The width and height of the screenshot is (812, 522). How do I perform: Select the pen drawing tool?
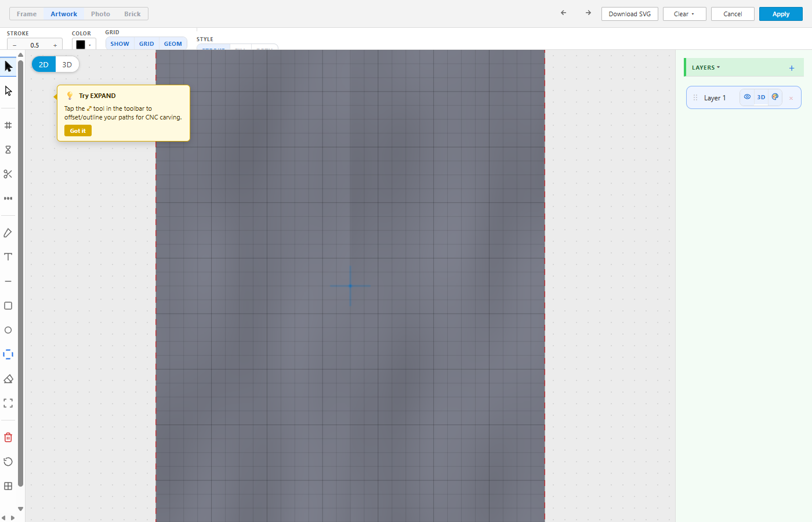tap(8, 233)
